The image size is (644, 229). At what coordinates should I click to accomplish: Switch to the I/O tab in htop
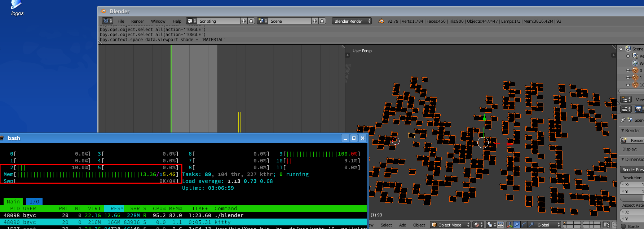click(34, 202)
